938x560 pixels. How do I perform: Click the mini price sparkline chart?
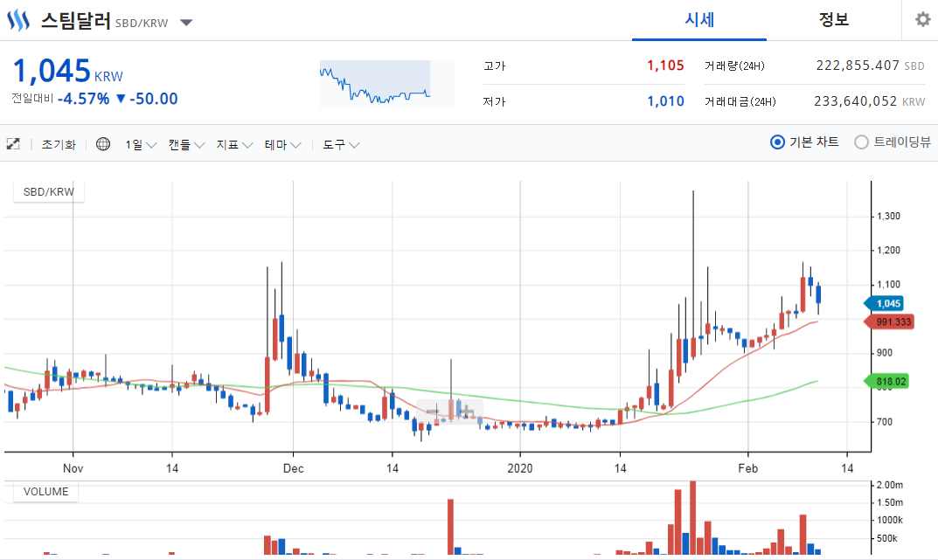[387, 84]
